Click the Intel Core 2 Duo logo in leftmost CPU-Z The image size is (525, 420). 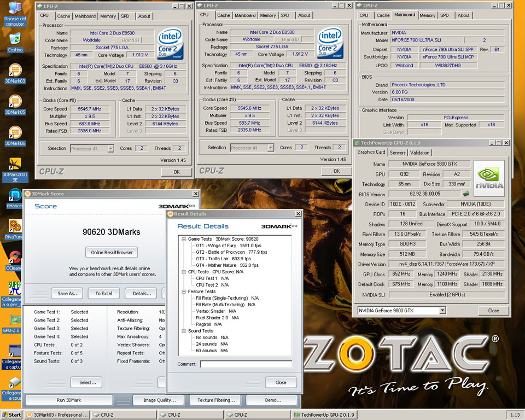pos(170,44)
